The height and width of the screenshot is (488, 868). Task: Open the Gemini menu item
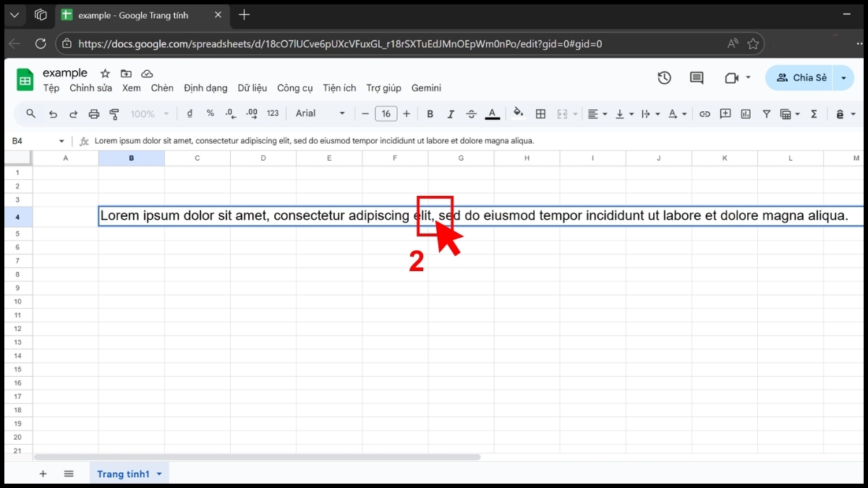tap(426, 87)
